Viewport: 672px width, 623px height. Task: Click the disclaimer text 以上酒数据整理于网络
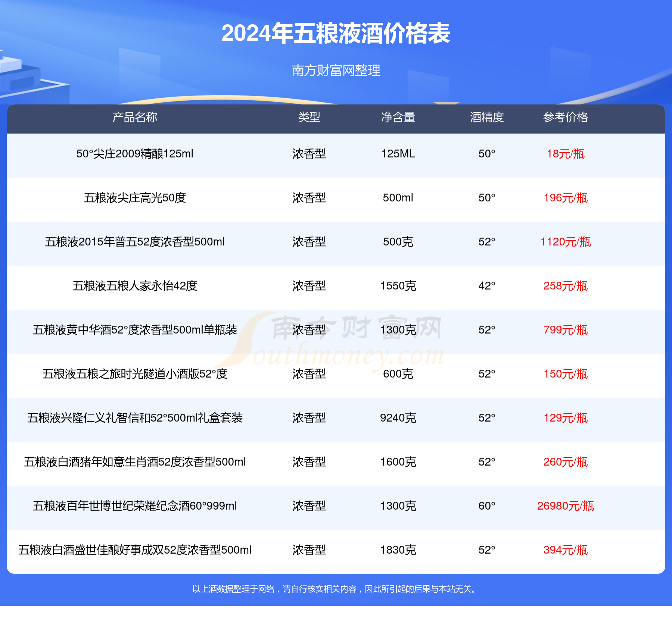tap(233, 589)
